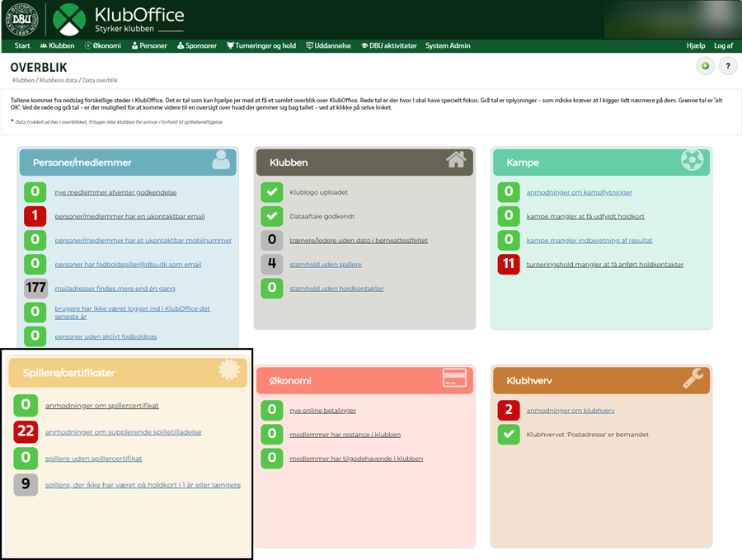The height and width of the screenshot is (560, 742).
Task: Click the credit card icon in Økonomi header
Action: (x=455, y=378)
